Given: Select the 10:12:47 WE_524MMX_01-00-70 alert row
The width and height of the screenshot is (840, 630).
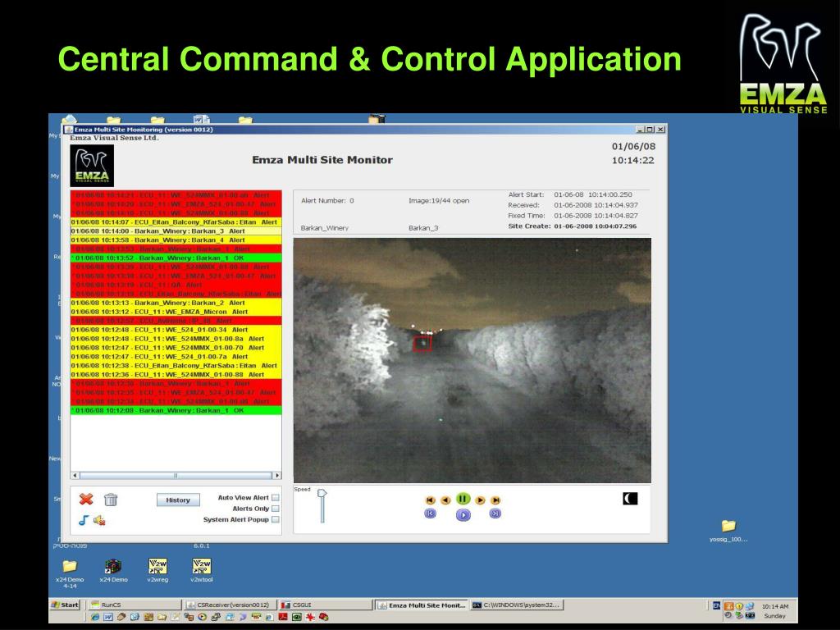Looking at the screenshot, I should (x=176, y=348).
